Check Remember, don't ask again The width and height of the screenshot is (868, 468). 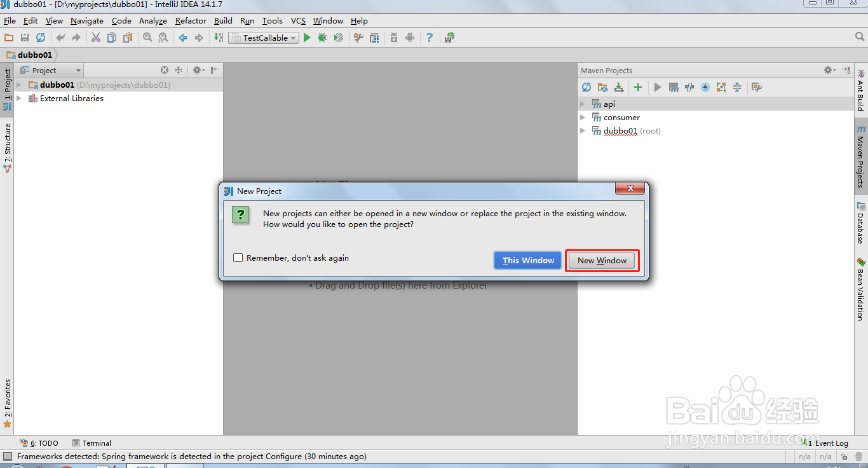[x=238, y=258]
